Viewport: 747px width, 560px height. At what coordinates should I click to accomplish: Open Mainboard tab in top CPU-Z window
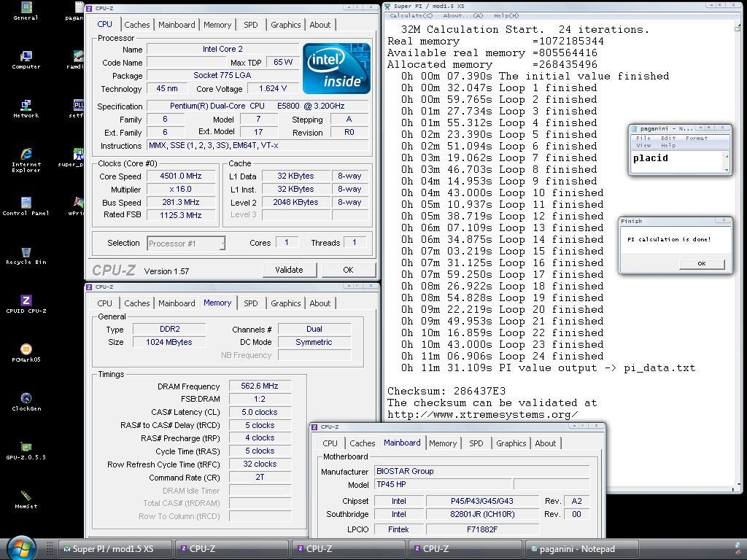(177, 25)
